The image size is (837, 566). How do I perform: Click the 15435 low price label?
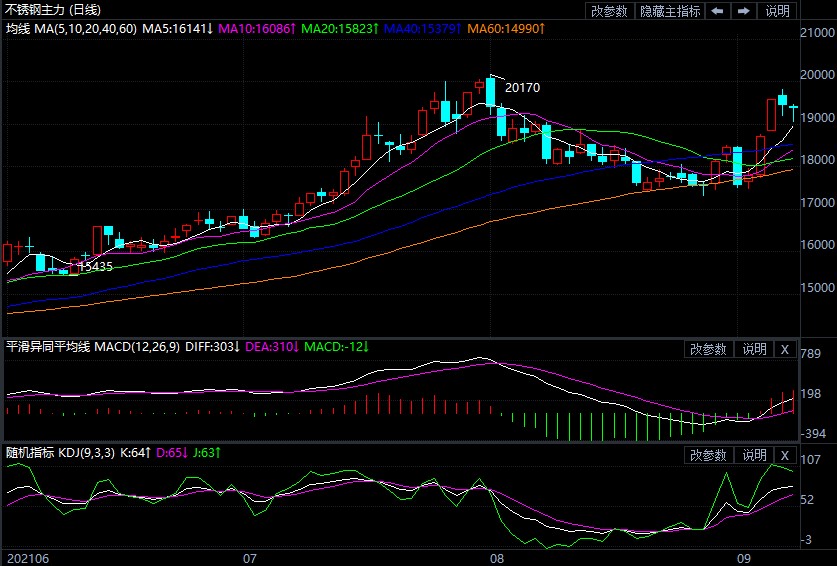[95, 267]
